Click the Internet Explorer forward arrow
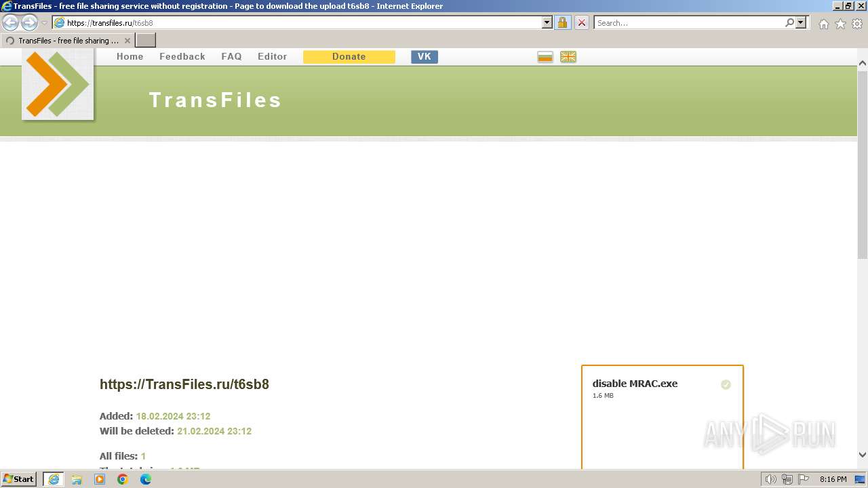 pos(29,22)
